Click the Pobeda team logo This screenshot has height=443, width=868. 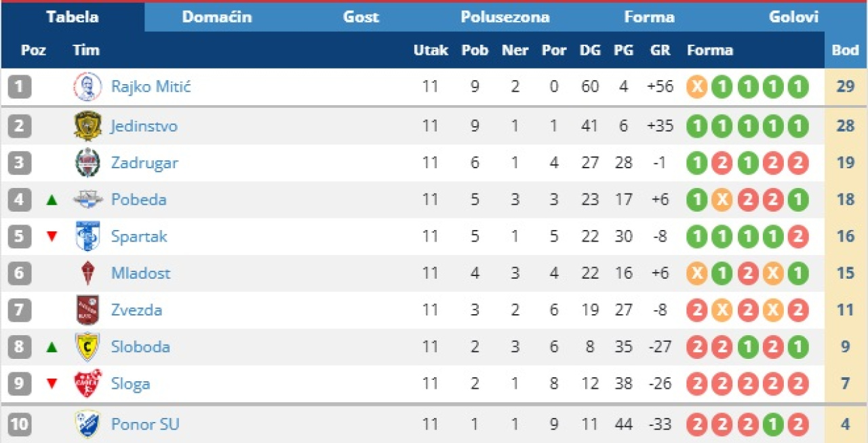point(87,199)
